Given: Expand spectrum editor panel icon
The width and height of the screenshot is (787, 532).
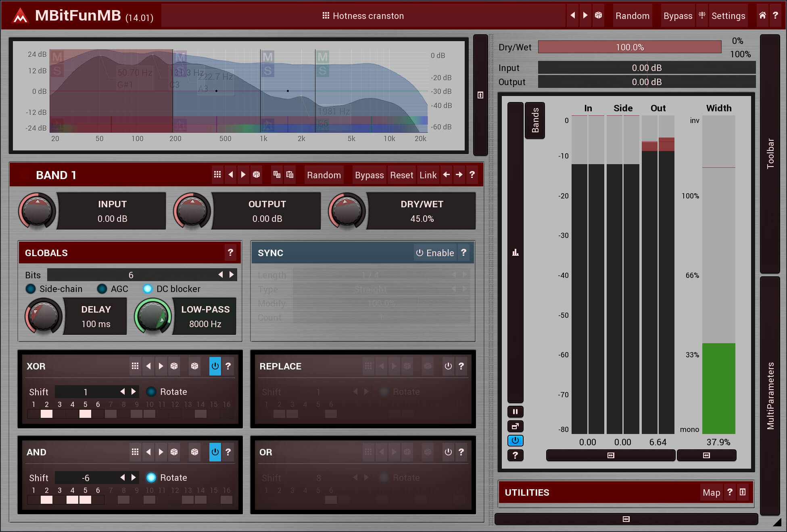Looking at the screenshot, I should 480,95.
